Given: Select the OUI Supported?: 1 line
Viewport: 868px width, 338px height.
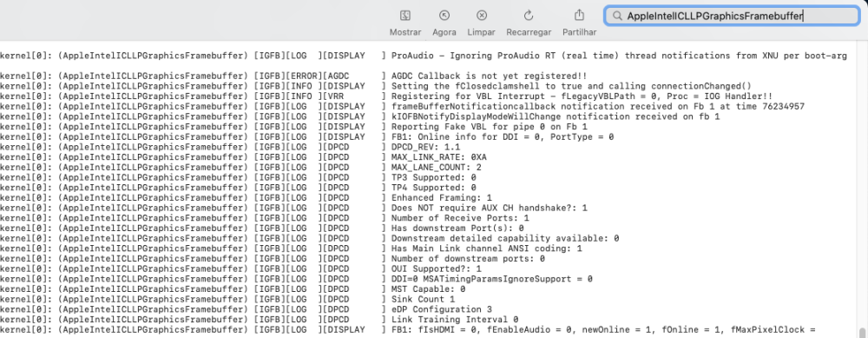Looking at the screenshot, I should [x=240, y=268].
